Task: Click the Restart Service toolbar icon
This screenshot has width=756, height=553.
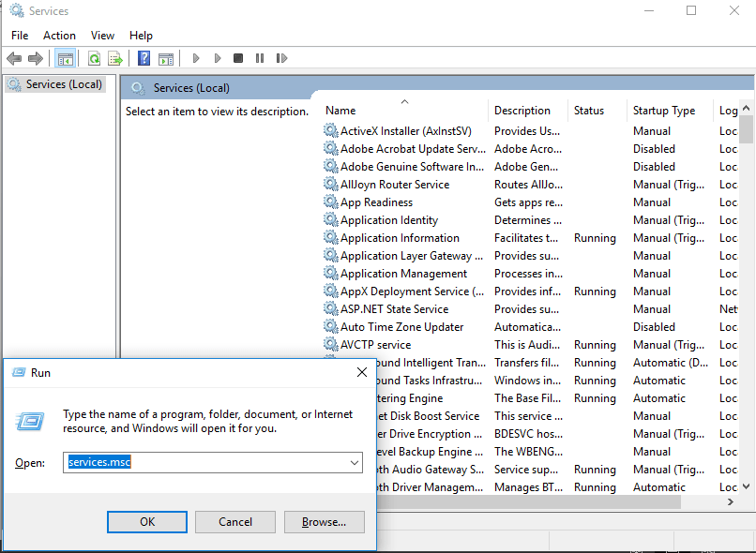Action: coord(281,58)
